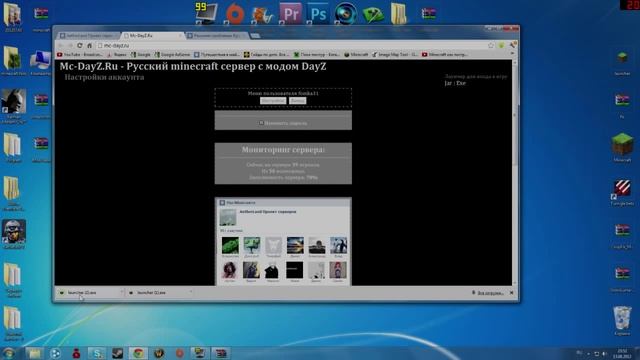
Task: Open Windows Explorer from taskbar
Action: tap(34, 353)
